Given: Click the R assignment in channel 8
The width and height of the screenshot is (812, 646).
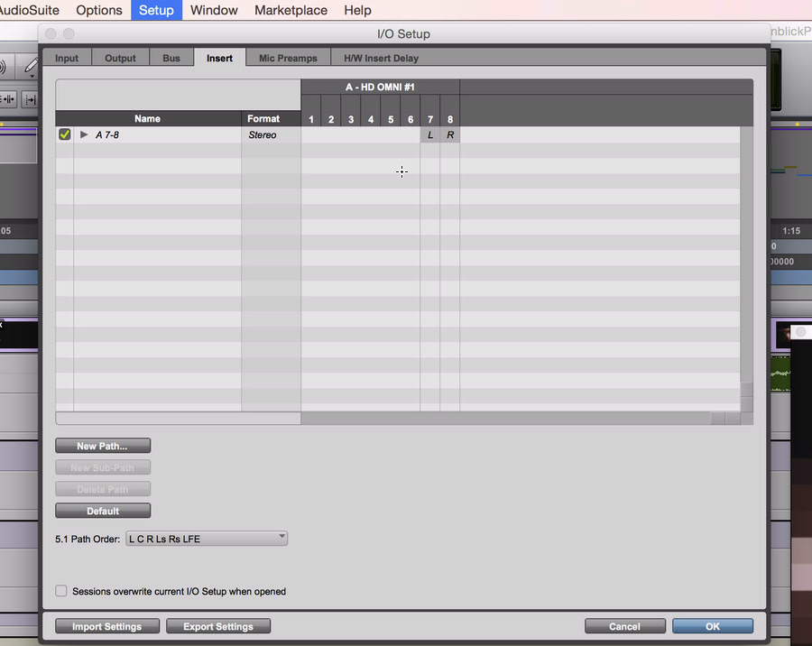Looking at the screenshot, I should click(450, 135).
